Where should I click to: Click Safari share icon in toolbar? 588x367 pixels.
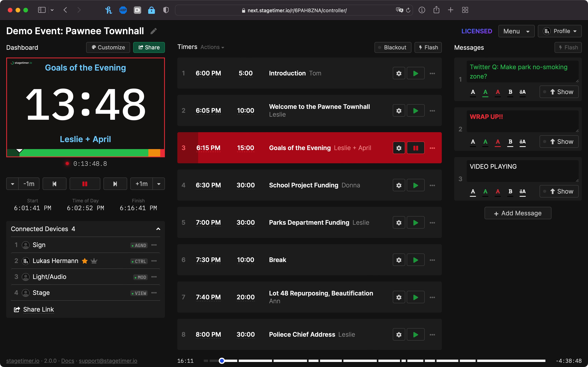436,10
